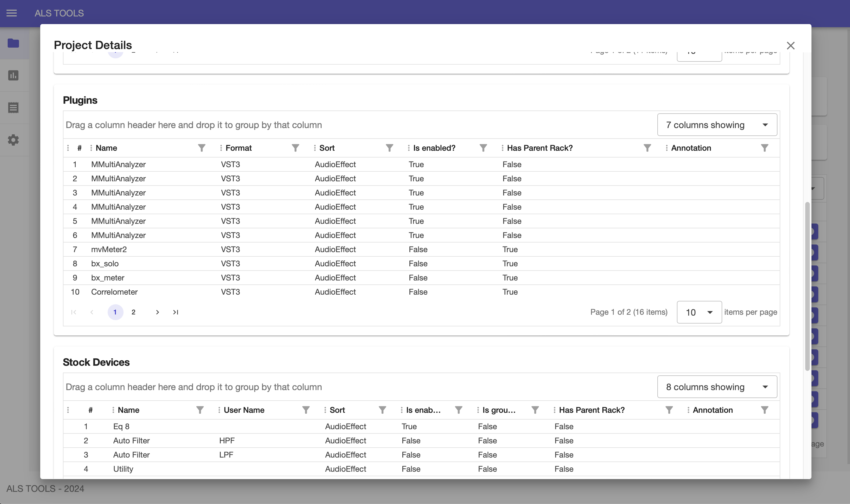Image resolution: width=850 pixels, height=504 pixels.
Task: Filter Stock Devices Has Parent Rack? column
Action: pyautogui.click(x=669, y=410)
